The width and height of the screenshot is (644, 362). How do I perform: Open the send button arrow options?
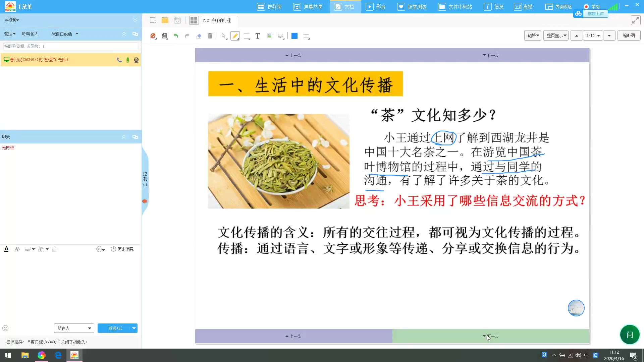(x=134, y=328)
